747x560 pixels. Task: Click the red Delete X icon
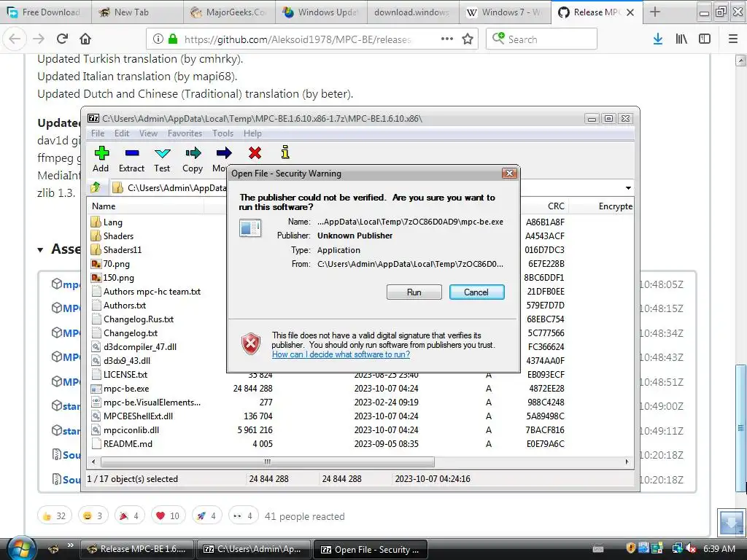click(255, 153)
